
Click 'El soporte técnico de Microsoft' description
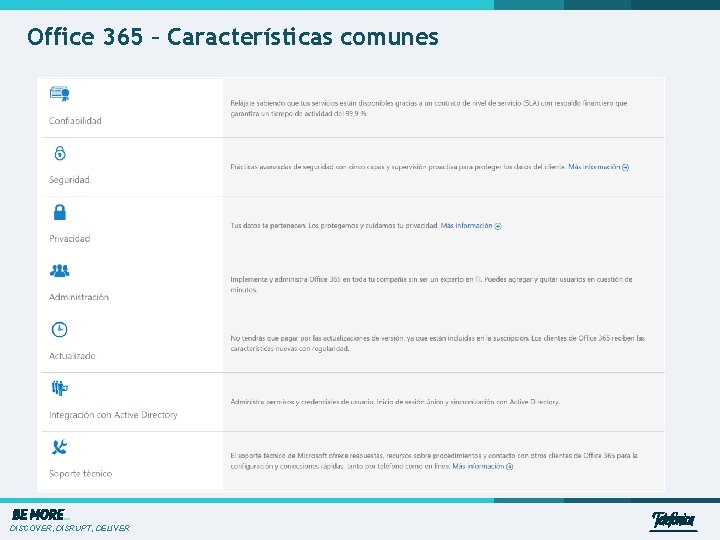[434, 461]
